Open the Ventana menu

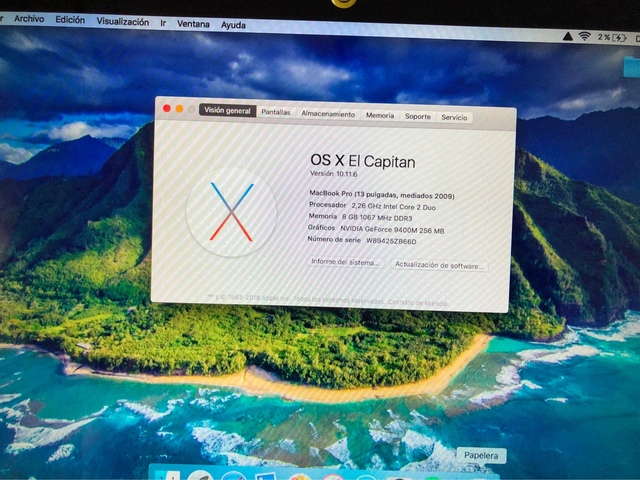(193, 23)
